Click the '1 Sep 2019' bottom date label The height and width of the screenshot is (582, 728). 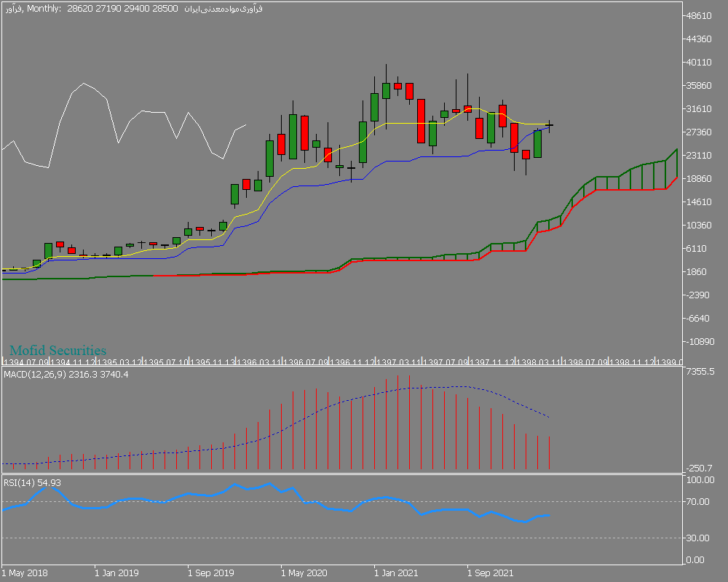tap(211, 573)
